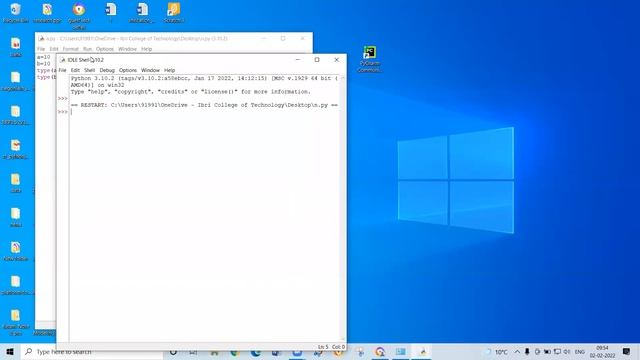The width and height of the screenshot is (640, 360).
Task: Open the notification center icon
Action: click(x=626, y=351)
